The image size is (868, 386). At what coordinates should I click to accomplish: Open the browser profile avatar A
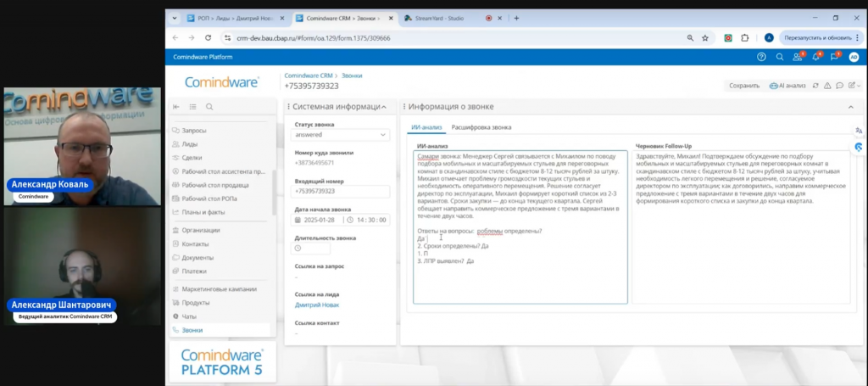[x=769, y=37]
